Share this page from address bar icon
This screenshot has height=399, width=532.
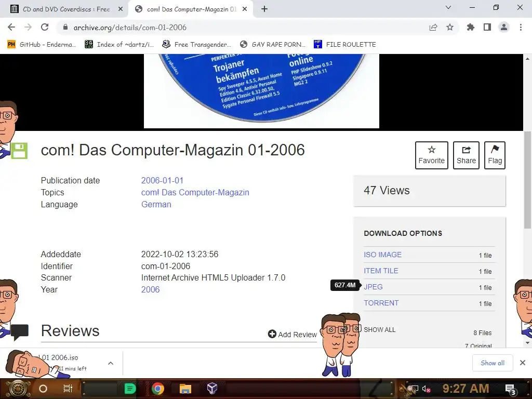[x=433, y=27]
